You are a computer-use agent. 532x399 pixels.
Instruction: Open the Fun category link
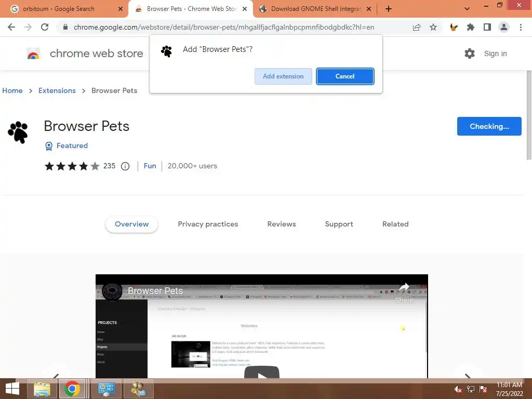pos(150,166)
